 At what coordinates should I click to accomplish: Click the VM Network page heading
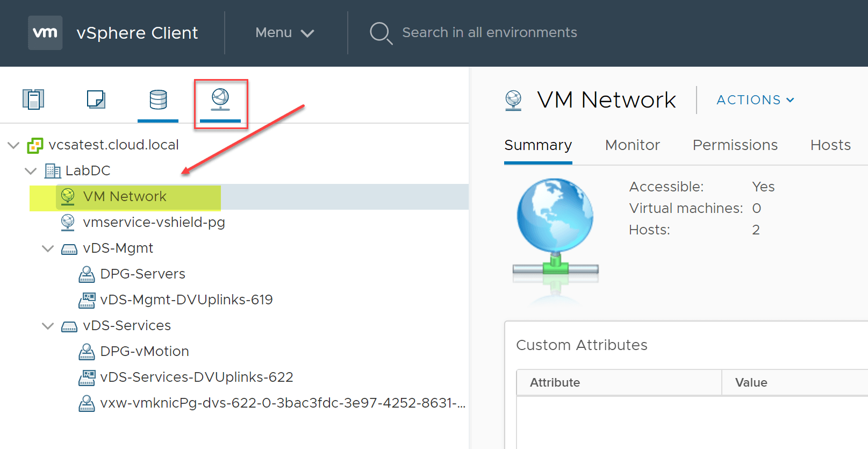coord(606,100)
